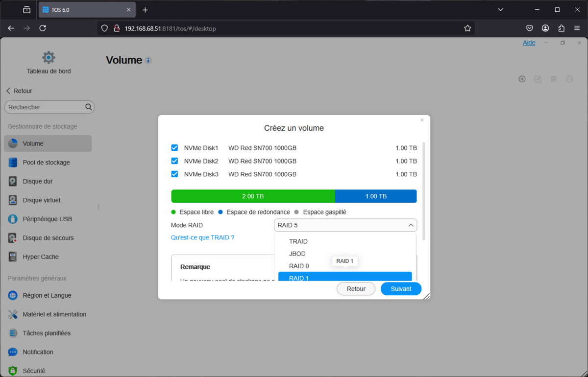This screenshot has width=588, height=377.
Task: Click the circled minus toolbar icon
Action: pyautogui.click(x=569, y=79)
